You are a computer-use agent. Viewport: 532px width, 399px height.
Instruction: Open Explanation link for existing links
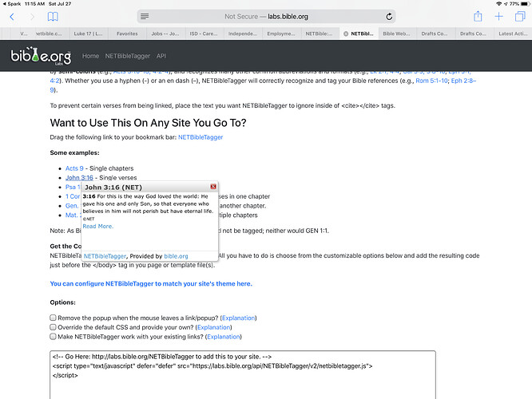(x=224, y=337)
